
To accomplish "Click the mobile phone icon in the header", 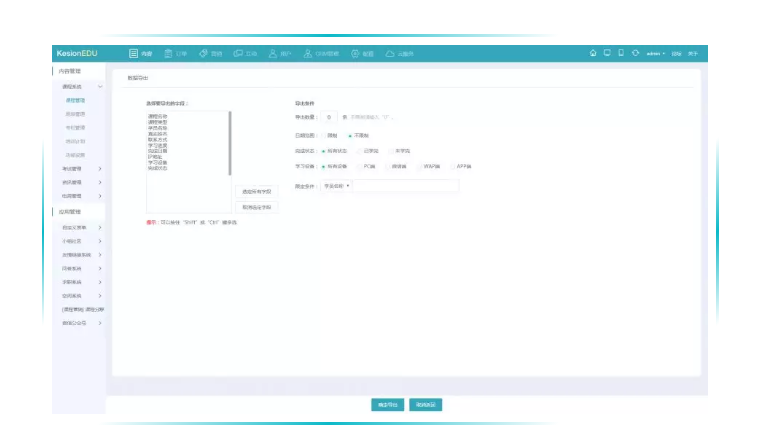I will pos(621,53).
